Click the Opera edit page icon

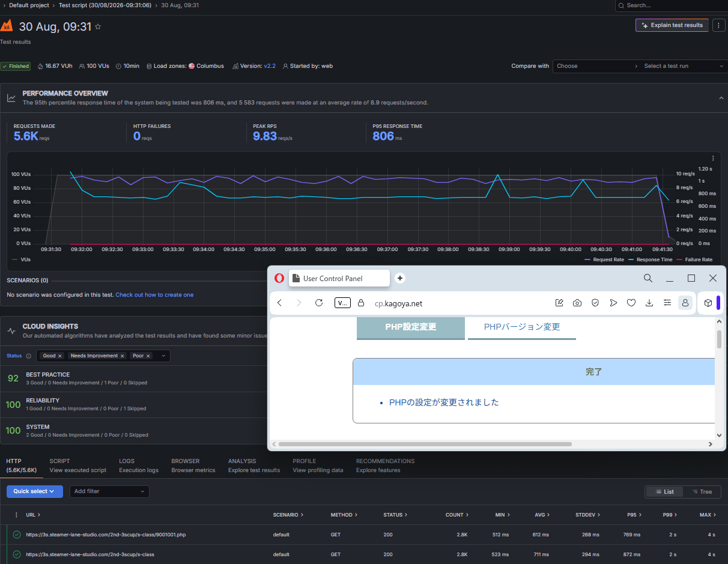559,303
